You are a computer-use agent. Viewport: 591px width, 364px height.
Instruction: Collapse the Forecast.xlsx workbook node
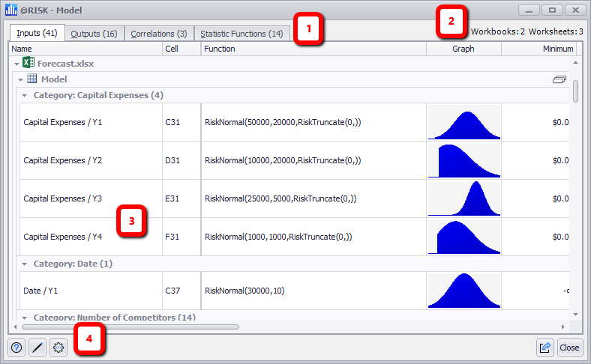(x=16, y=64)
